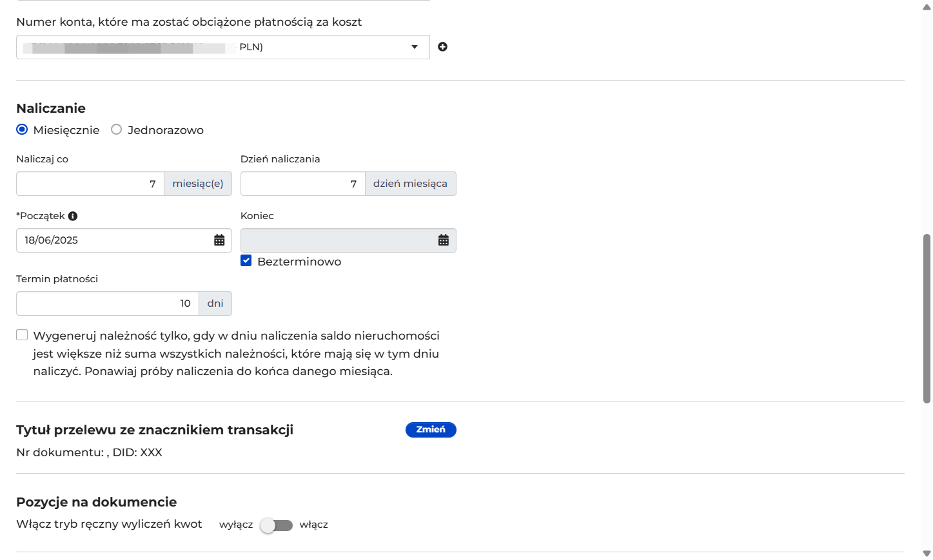The height and width of the screenshot is (560, 933).
Task: Click the Początek date field
Action: (124, 240)
